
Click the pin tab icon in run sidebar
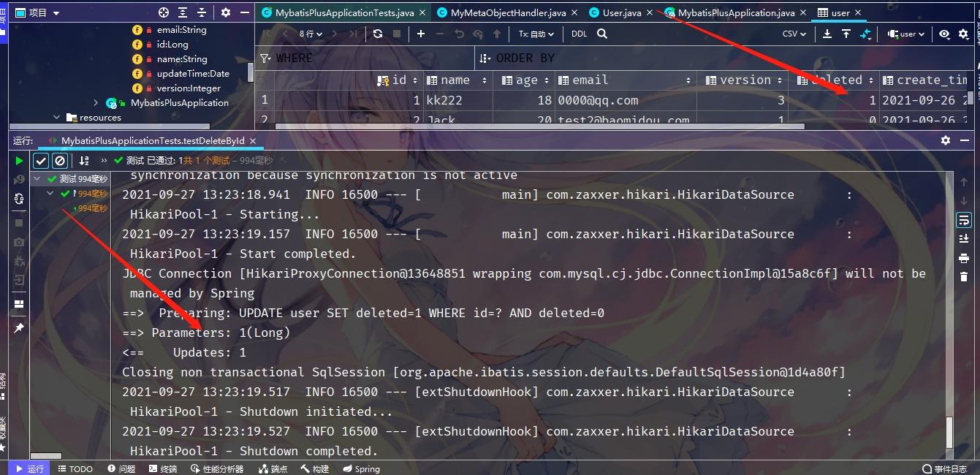click(19, 328)
